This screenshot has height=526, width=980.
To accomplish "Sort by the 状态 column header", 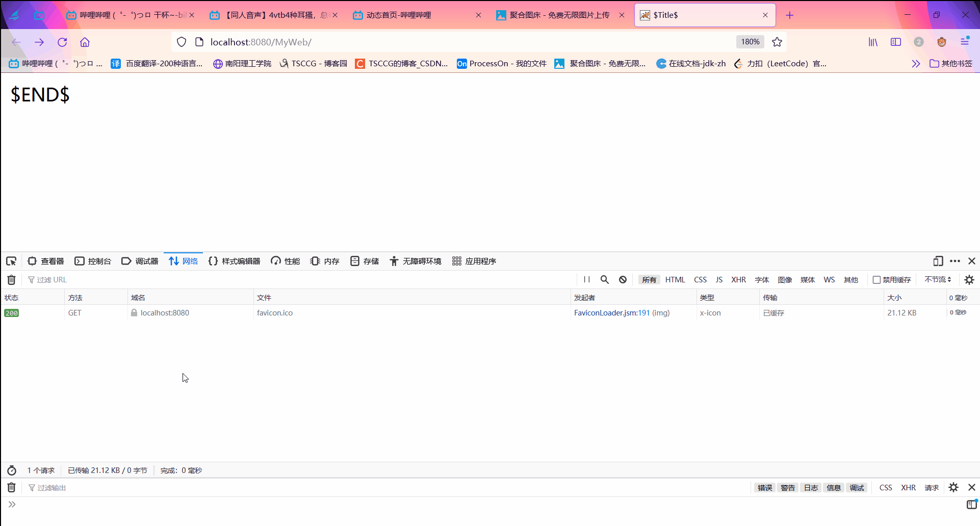I will pyautogui.click(x=32, y=298).
